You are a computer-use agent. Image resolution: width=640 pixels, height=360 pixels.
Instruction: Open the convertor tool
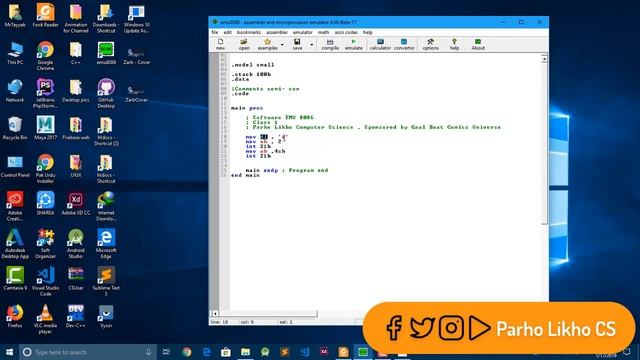point(404,44)
